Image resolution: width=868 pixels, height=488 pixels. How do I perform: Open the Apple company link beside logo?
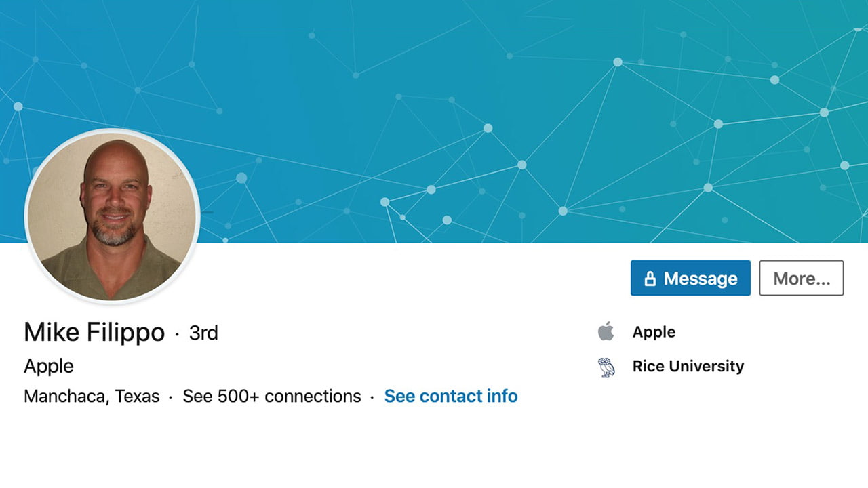click(x=654, y=332)
